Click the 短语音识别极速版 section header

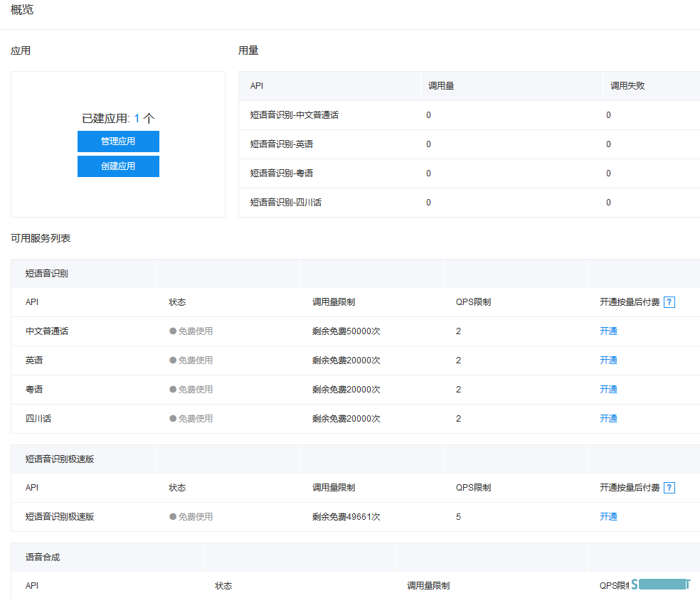pos(59,459)
